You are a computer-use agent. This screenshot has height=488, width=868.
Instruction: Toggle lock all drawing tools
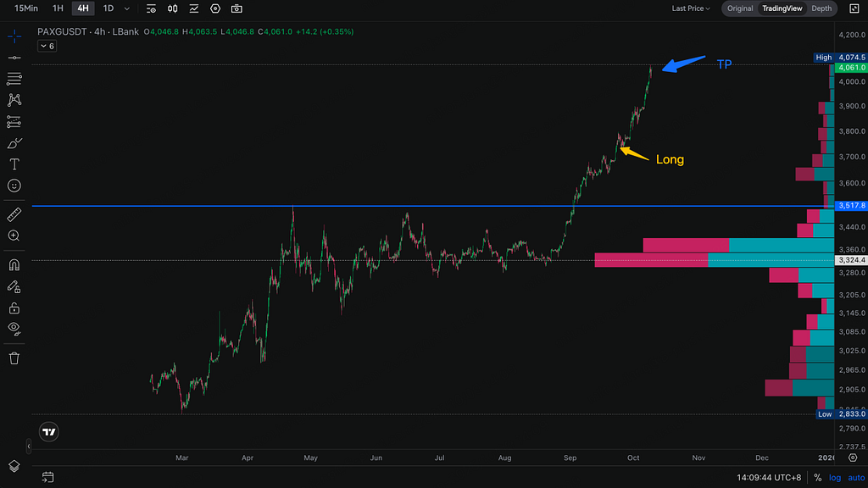tap(14, 308)
